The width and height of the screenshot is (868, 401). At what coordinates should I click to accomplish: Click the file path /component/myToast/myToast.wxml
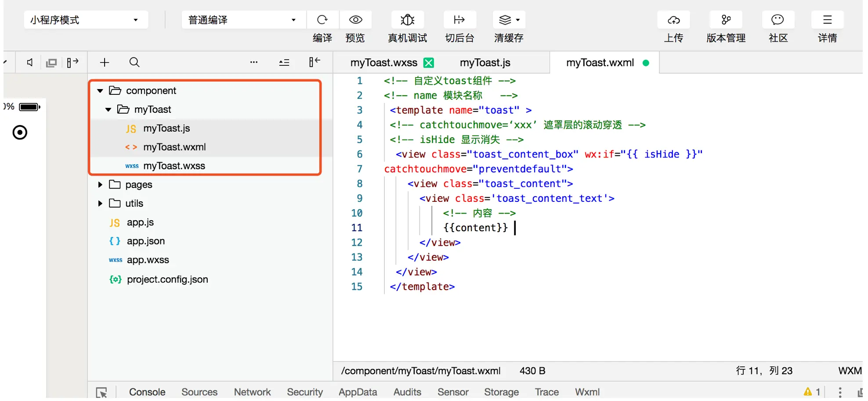click(x=420, y=371)
